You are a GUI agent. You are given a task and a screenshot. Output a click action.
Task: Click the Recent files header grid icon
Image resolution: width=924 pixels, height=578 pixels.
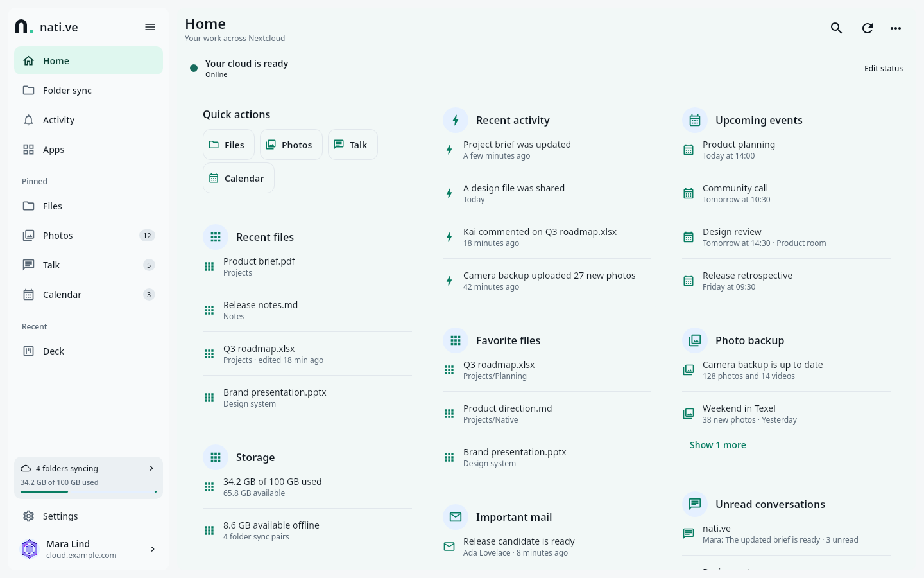point(216,237)
